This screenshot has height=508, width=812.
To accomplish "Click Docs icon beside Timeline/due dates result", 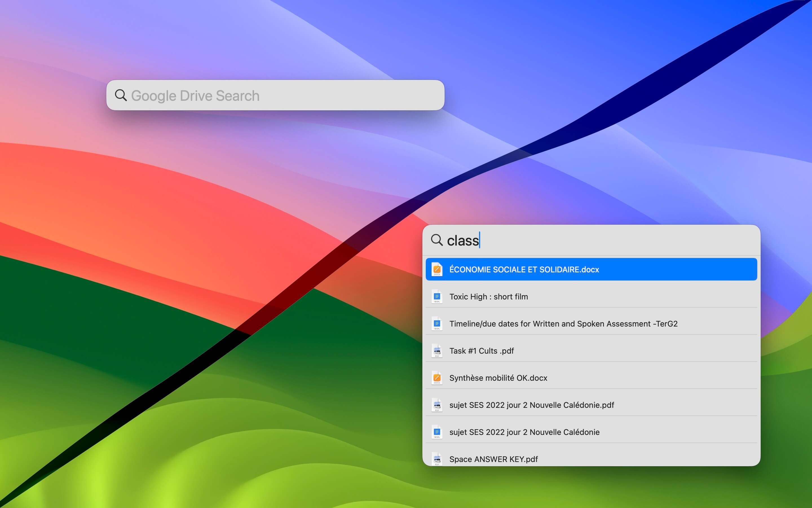I will click(437, 323).
